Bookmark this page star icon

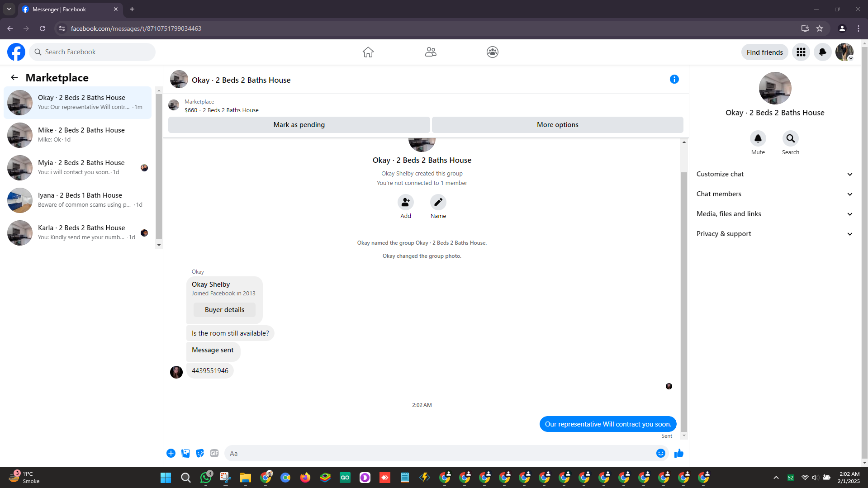click(819, 28)
